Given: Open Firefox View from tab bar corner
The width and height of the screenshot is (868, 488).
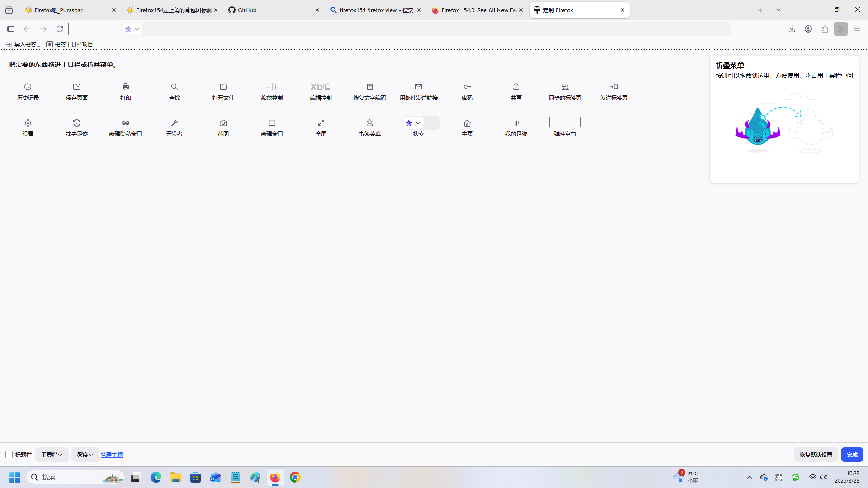Looking at the screenshot, I should 9,10.
